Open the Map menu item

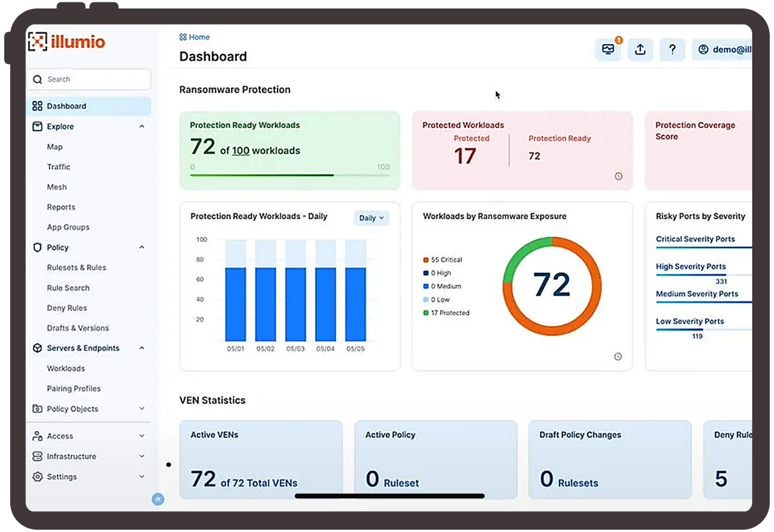(55, 147)
